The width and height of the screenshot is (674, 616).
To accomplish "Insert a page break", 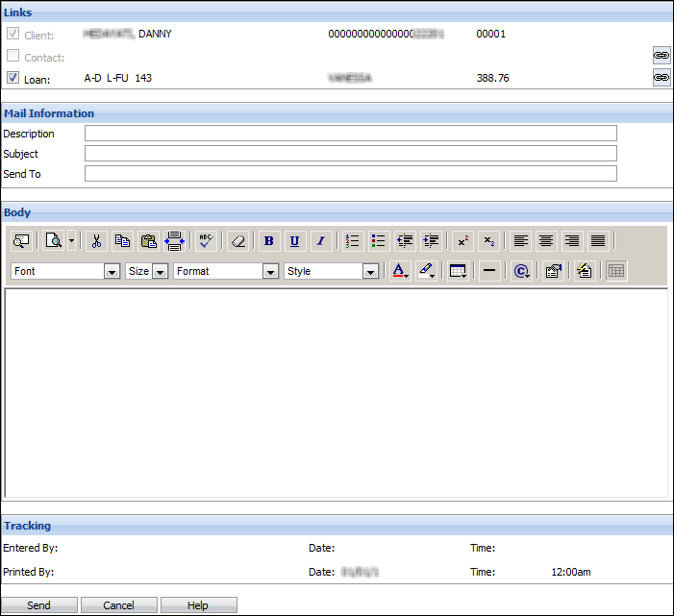I will [x=175, y=241].
